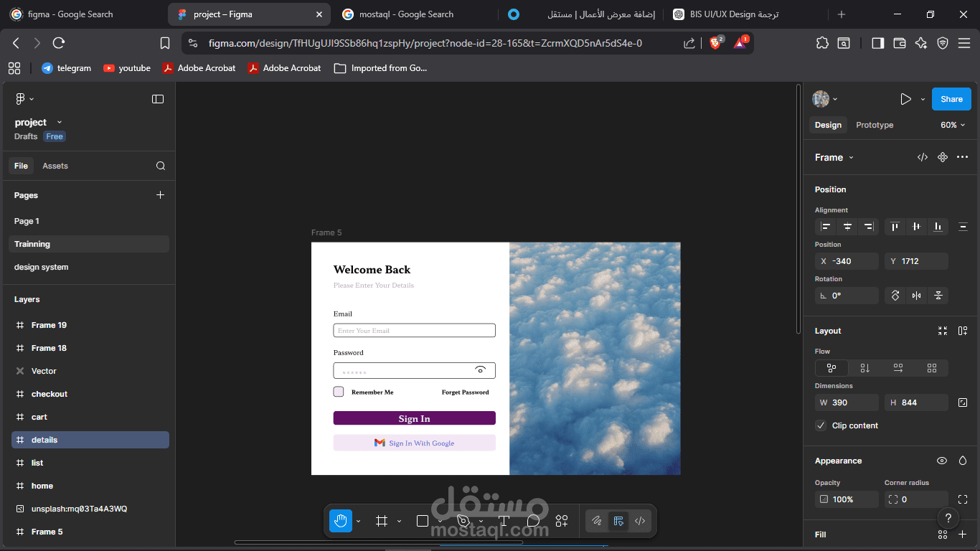Click the search icon in the left panel

161,166
